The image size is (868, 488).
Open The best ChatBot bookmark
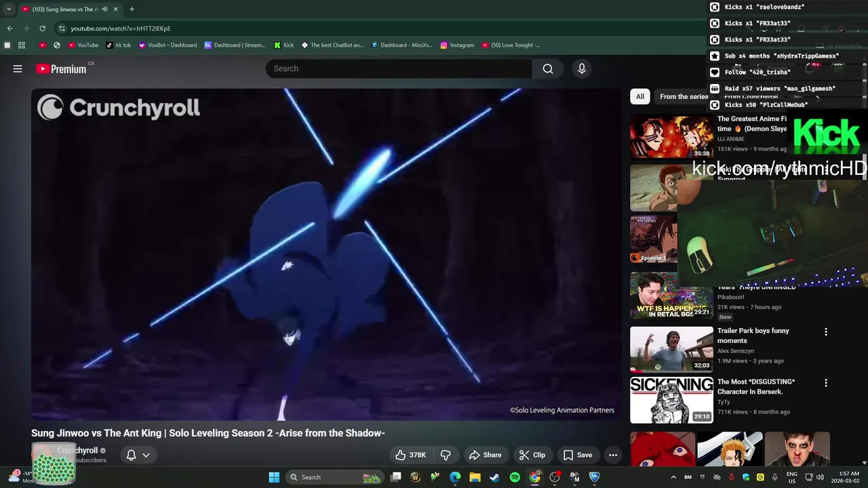pos(332,45)
